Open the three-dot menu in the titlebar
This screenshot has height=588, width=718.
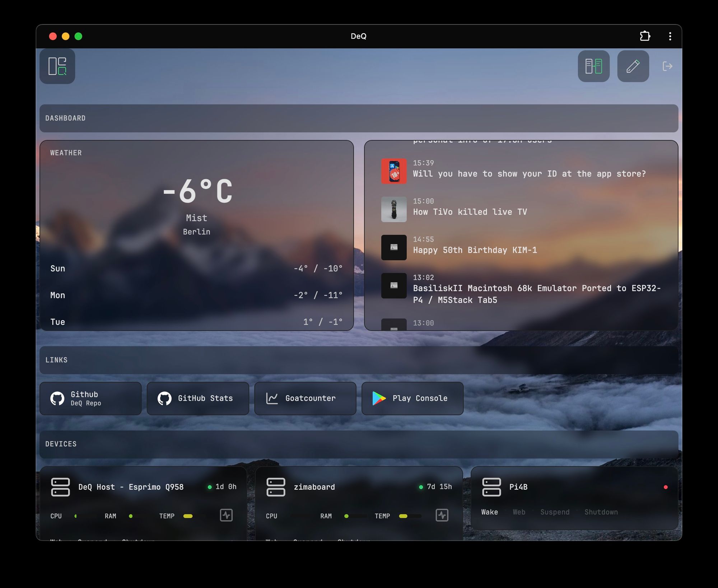point(670,36)
